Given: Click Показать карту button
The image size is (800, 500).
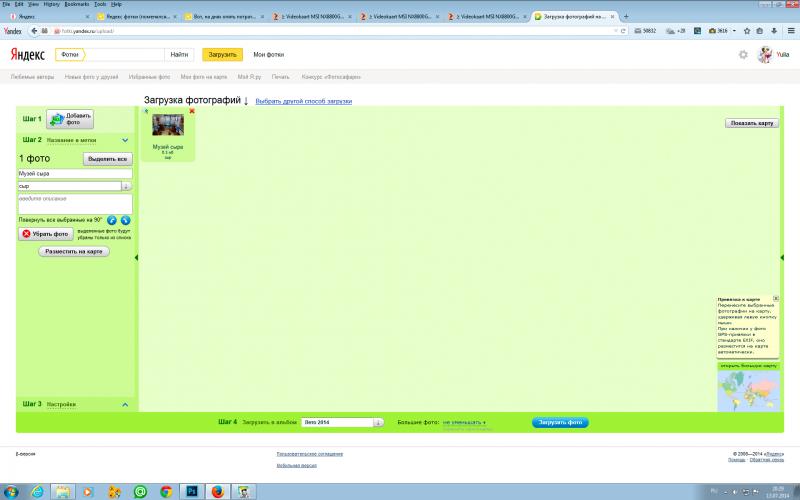Looking at the screenshot, I should coord(752,123).
